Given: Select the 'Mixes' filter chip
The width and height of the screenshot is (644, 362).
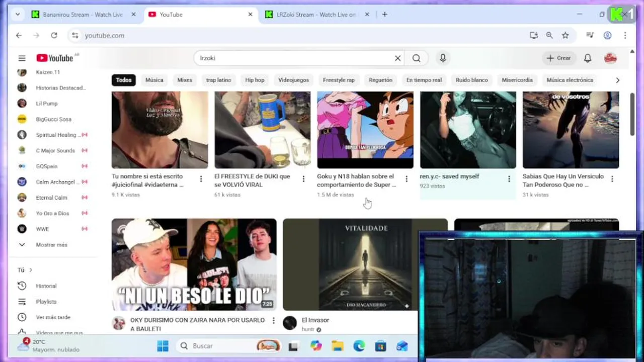Looking at the screenshot, I should pyautogui.click(x=185, y=80).
